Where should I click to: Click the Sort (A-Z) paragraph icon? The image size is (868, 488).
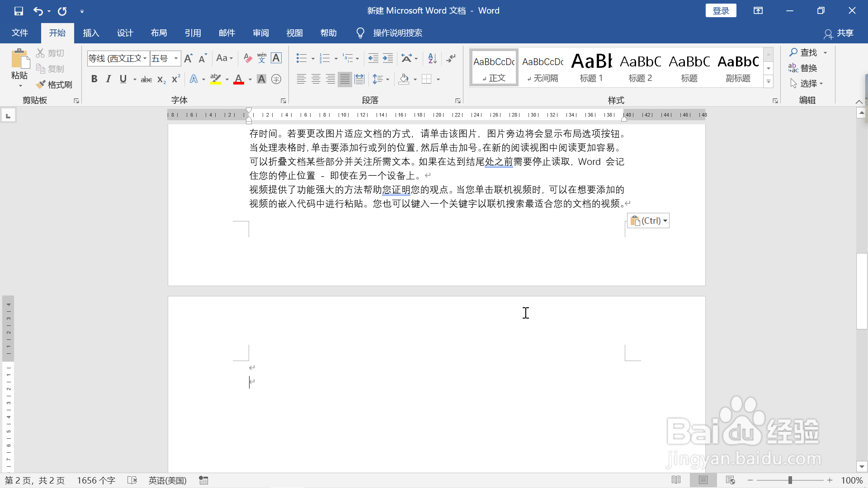click(432, 58)
